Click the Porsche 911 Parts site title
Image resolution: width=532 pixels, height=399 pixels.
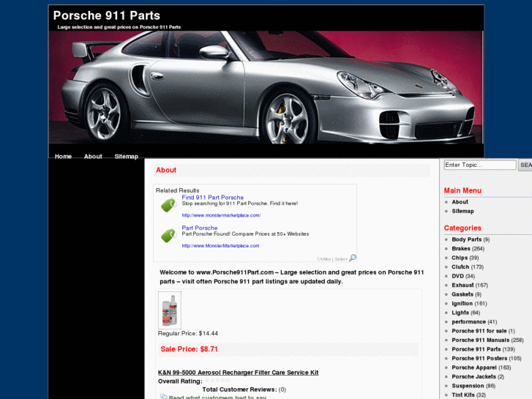pos(107,15)
